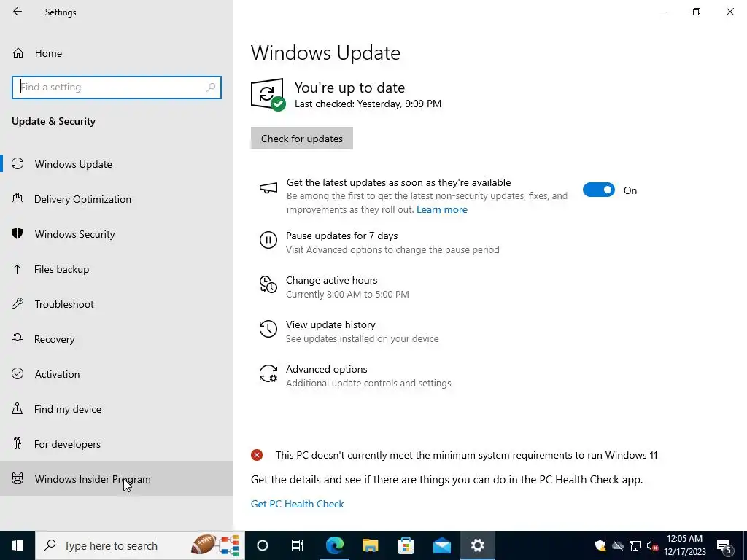
Task: Click the taskbar clock showing 12:05 AM
Action: point(684,545)
